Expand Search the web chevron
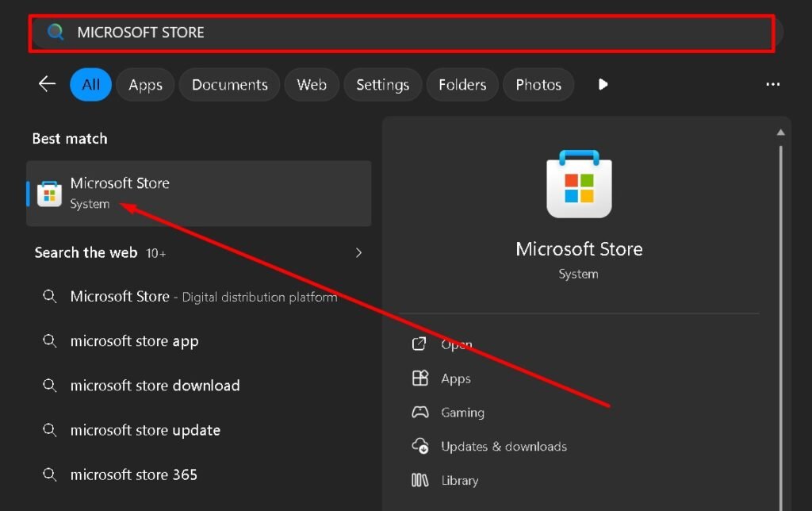The width and height of the screenshot is (812, 511). pyautogui.click(x=358, y=253)
